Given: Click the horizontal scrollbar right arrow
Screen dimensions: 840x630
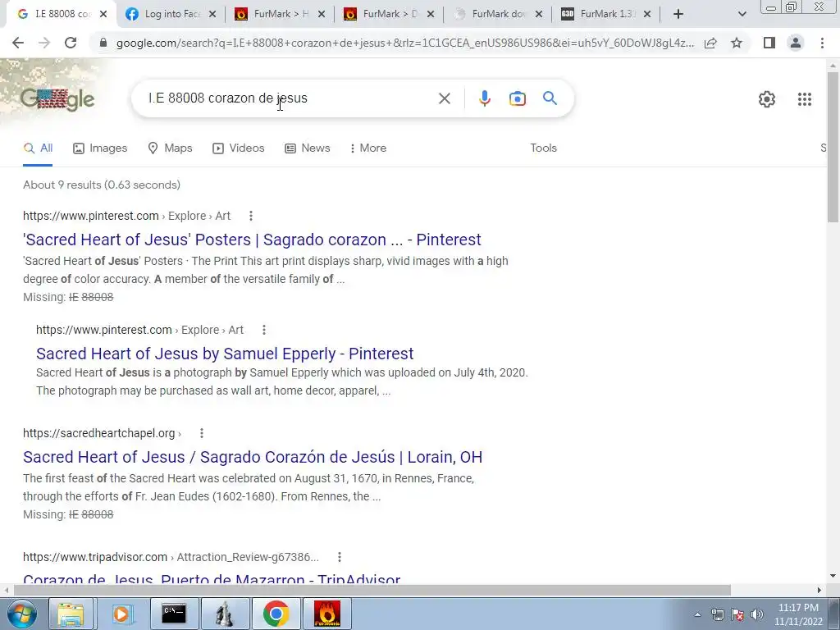Looking at the screenshot, I should pos(819,590).
